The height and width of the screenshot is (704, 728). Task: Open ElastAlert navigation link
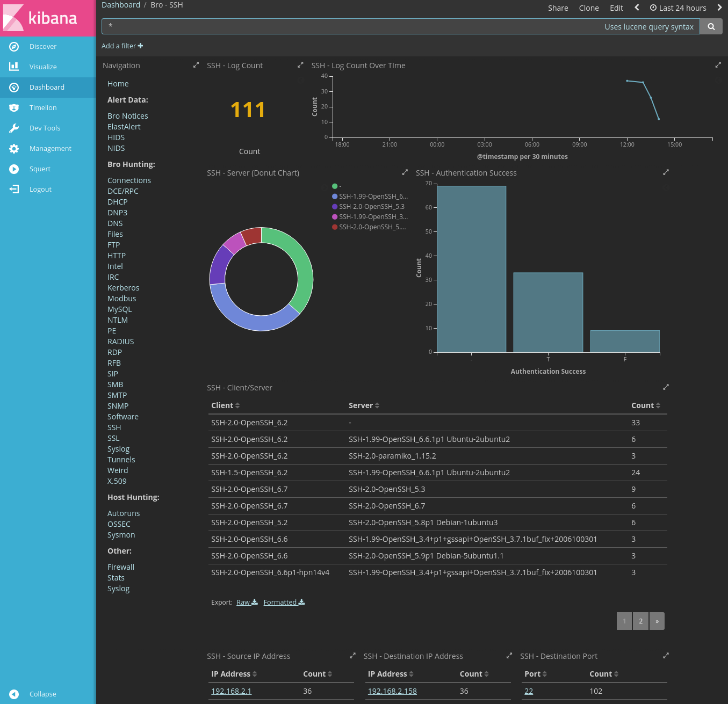124,127
